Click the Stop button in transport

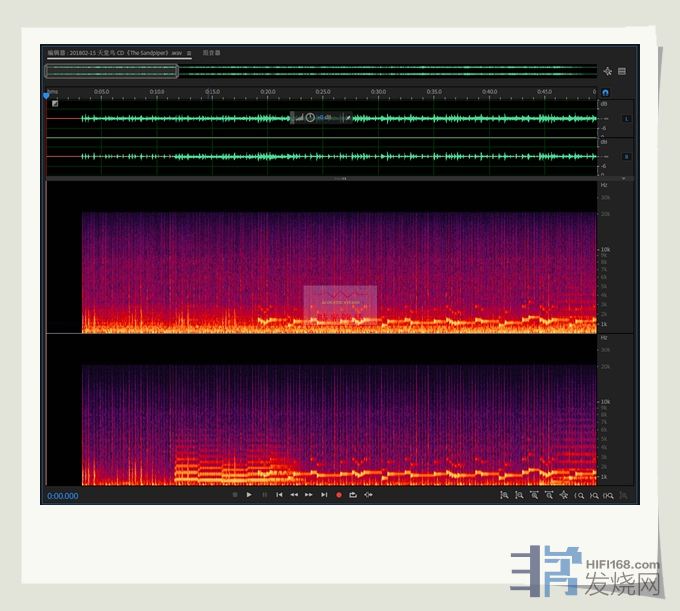235,495
